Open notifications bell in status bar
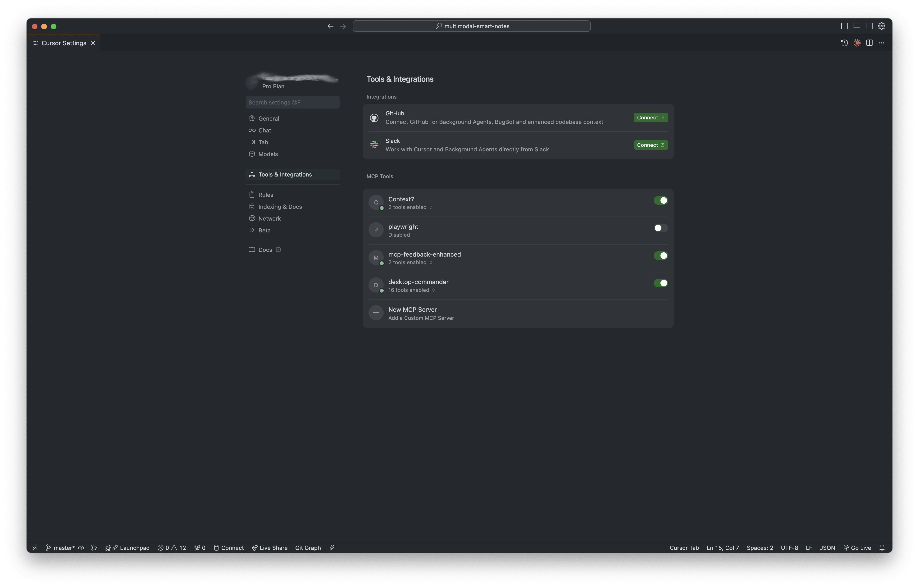The image size is (919, 588). [882, 547]
